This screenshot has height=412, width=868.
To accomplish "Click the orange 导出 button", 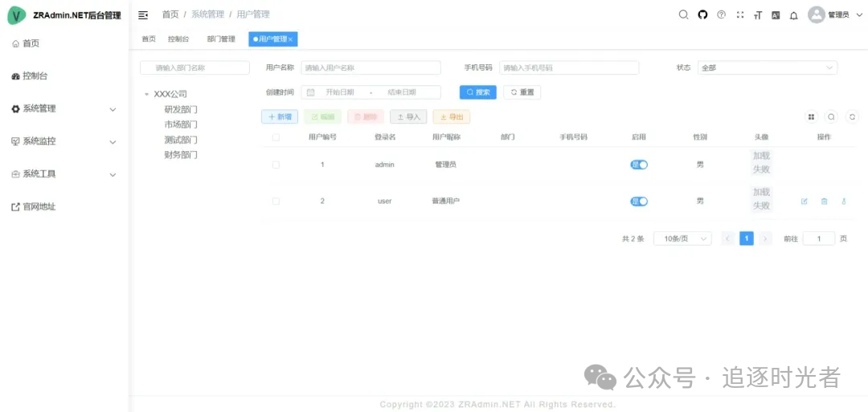I will [x=452, y=116].
